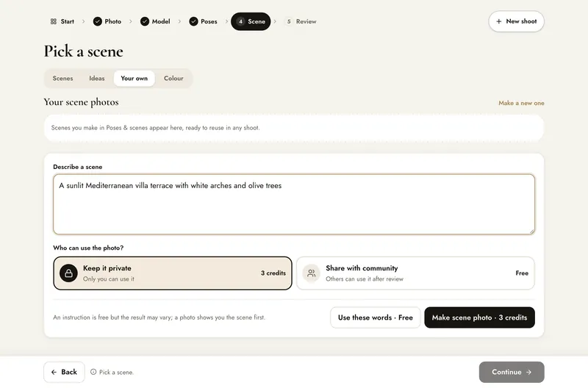Click the left arrow icon in Back
588x388 pixels.
point(54,372)
